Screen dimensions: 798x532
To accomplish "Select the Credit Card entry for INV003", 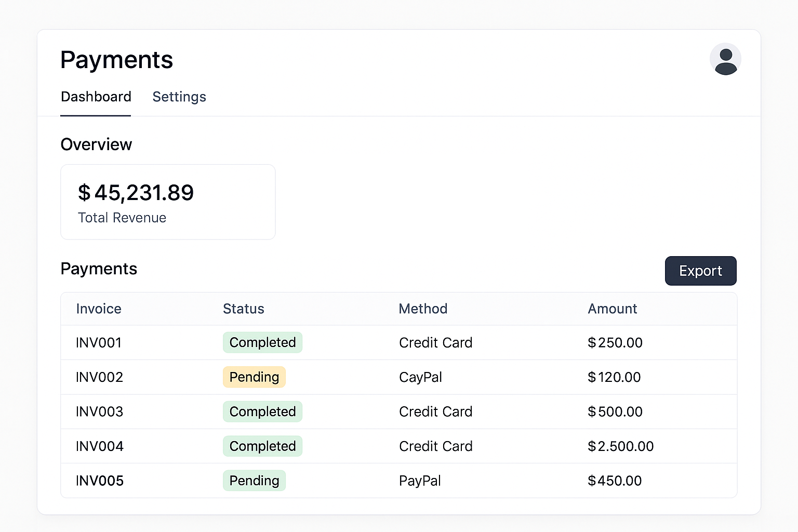I will coord(435,411).
